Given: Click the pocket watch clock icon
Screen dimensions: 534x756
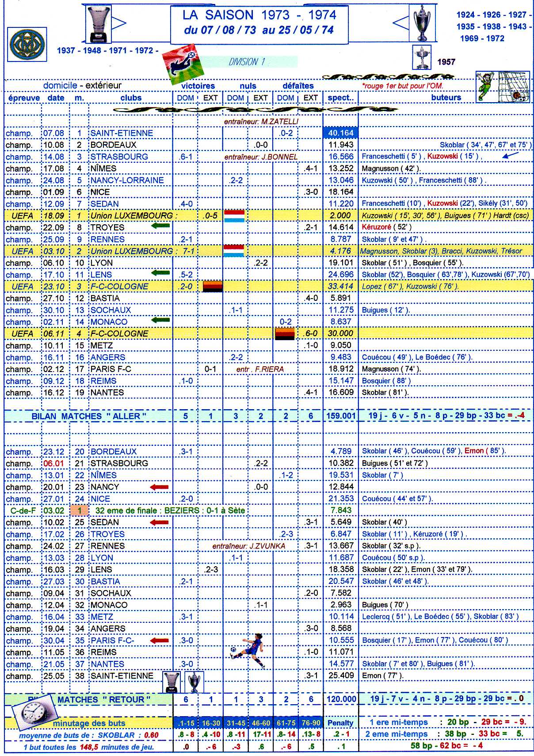Looking at the screenshot, I should coord(32,713).
